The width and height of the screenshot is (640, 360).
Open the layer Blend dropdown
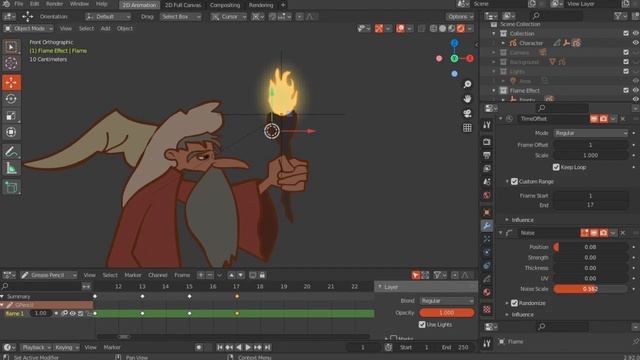[447, 301]
